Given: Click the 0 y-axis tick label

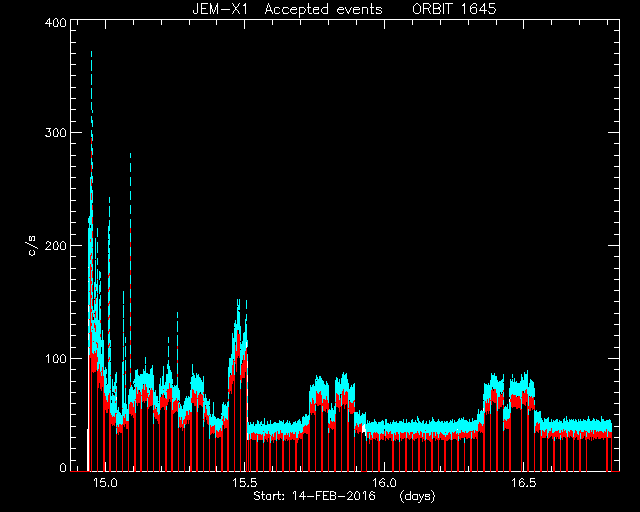Looking at the screenshot, I should (63, 467).
